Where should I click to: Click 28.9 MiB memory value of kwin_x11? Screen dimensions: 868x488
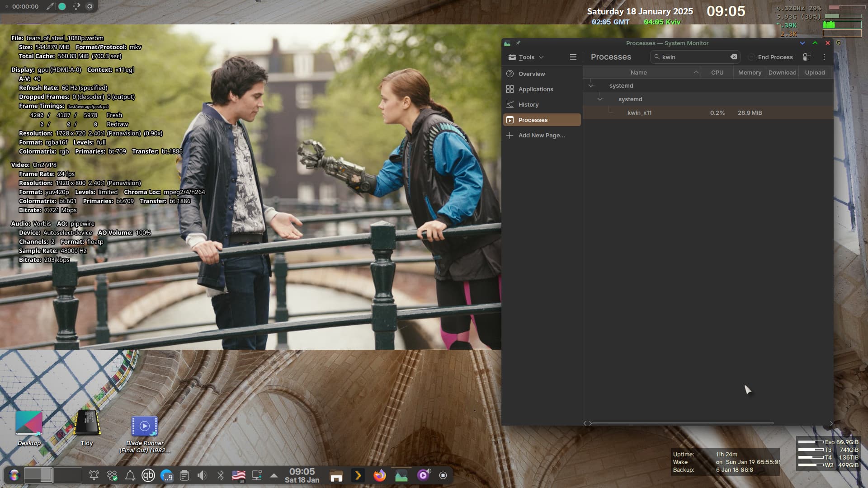750,113
